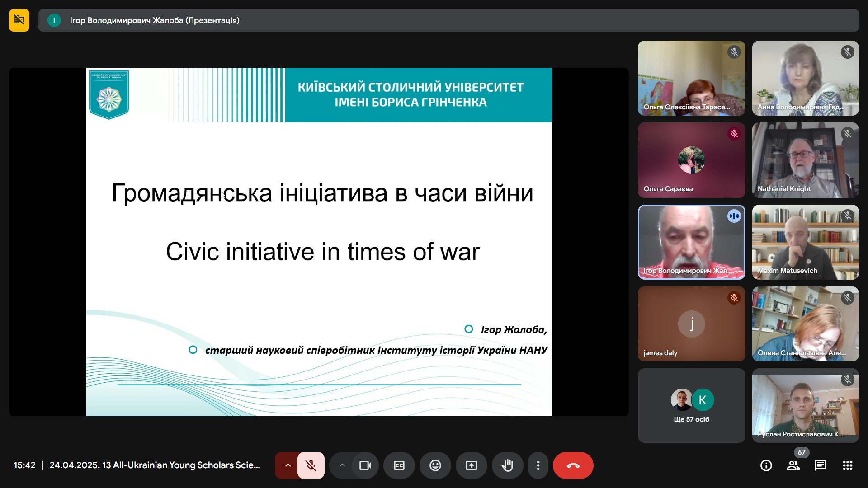The width and height of the screenshot is (868, 488).
Task: Leave the call with the red hang-up button
Action: point(573,465)
